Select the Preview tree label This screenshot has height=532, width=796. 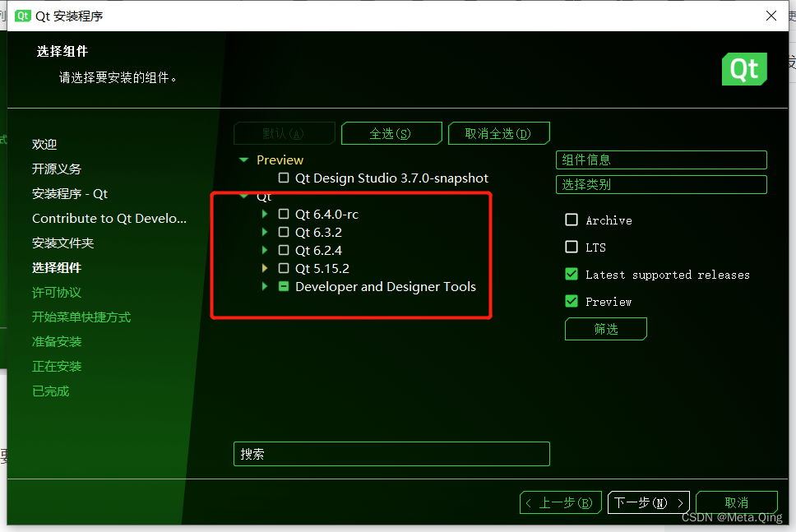[280, 160]
